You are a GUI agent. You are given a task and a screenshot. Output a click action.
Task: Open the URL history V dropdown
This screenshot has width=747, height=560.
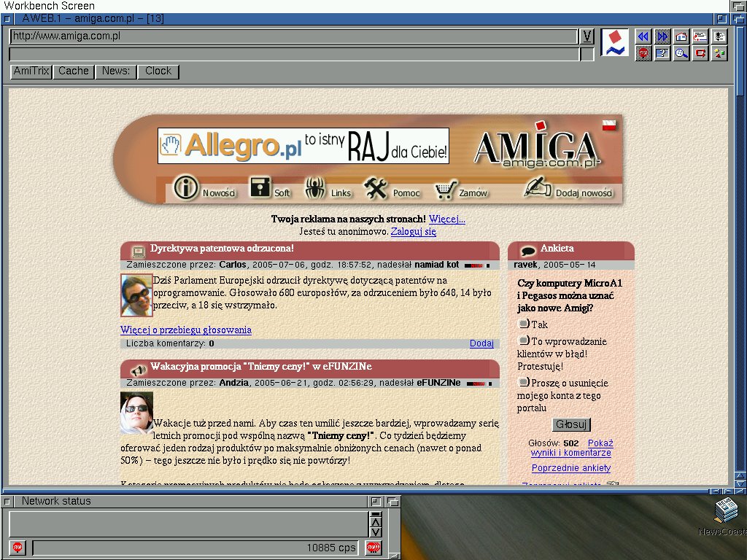point(587,36)
